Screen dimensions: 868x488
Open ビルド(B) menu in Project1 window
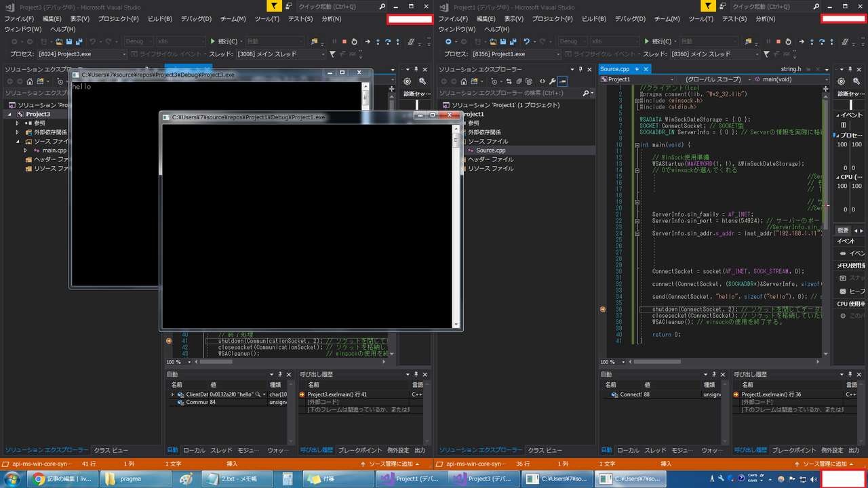point(594,19)
